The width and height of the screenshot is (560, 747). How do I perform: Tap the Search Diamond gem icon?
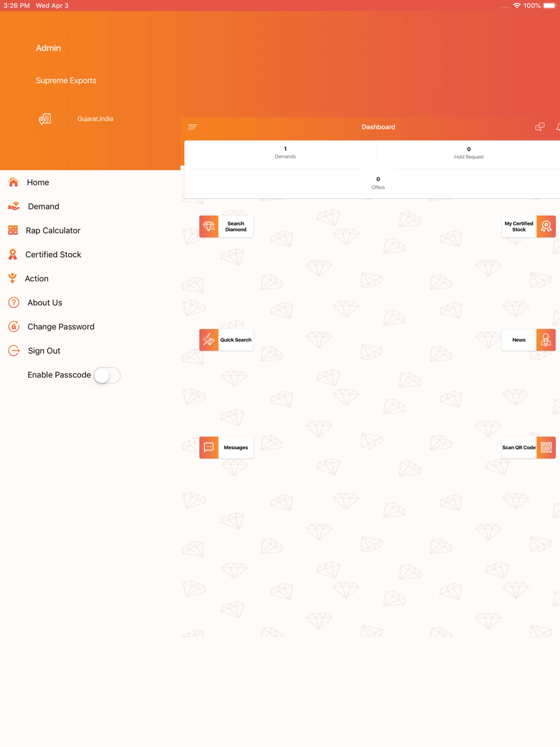209,226
